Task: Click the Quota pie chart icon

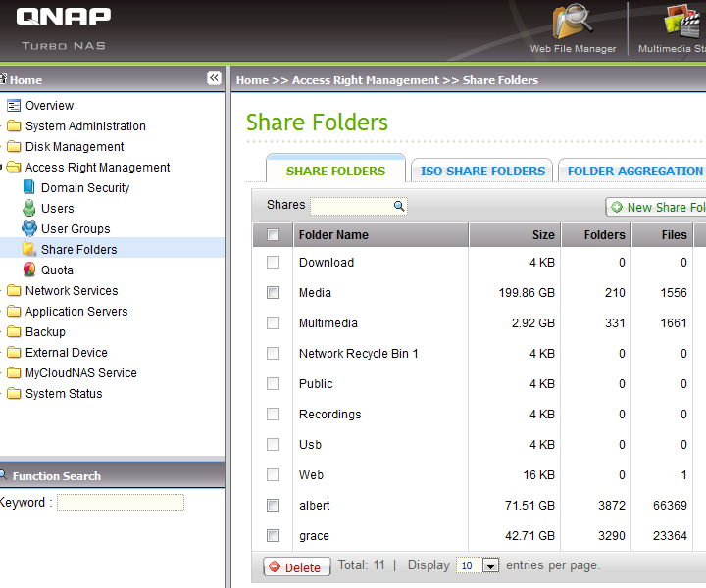Action: tap(29, 269)
